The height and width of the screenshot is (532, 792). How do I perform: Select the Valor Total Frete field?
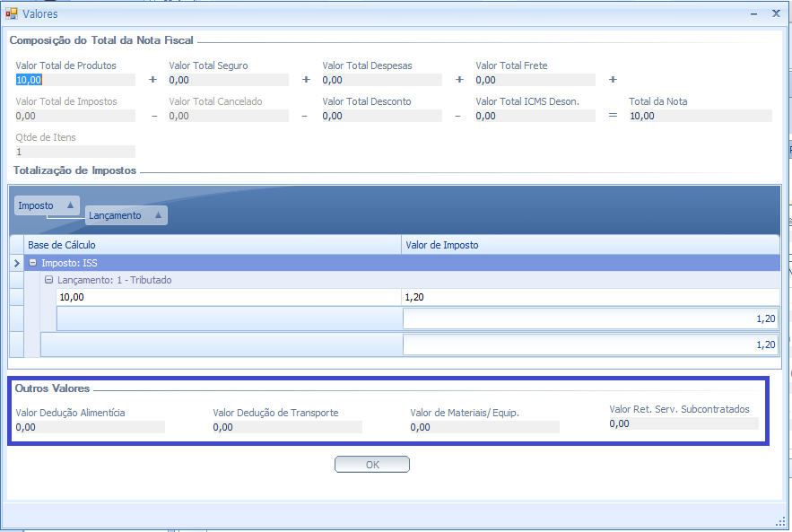(535, 80)
